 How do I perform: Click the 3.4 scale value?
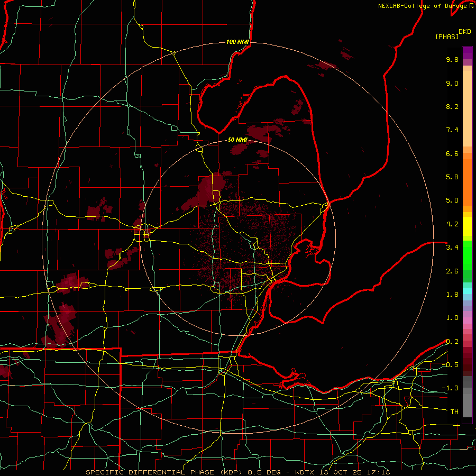click(x=452, y=248)
